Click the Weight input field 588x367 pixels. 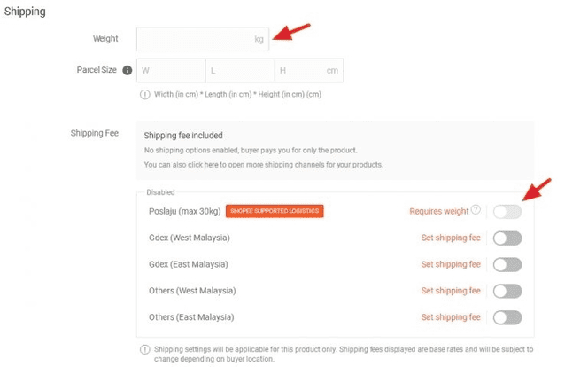195,39
